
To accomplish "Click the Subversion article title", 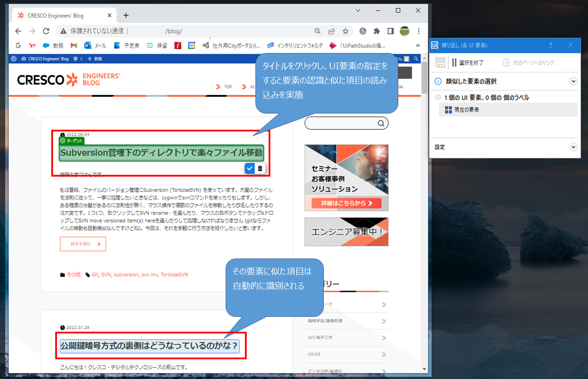I will click(x=161, y=153).
